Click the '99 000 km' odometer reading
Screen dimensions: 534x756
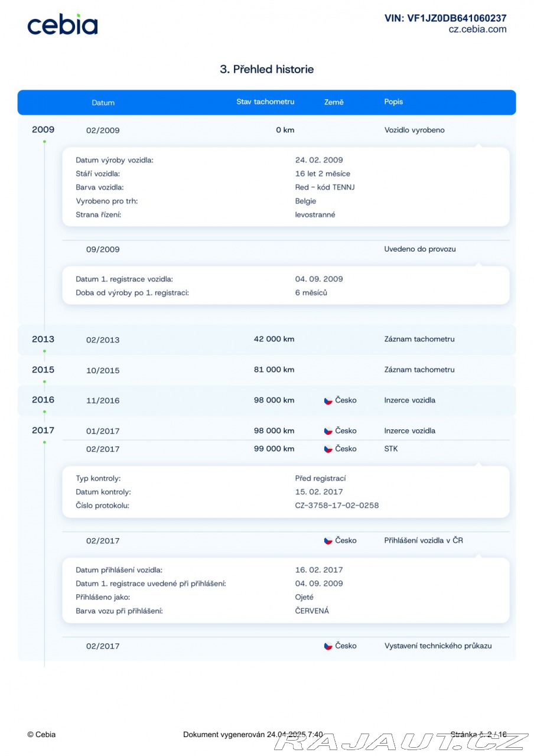274,449
